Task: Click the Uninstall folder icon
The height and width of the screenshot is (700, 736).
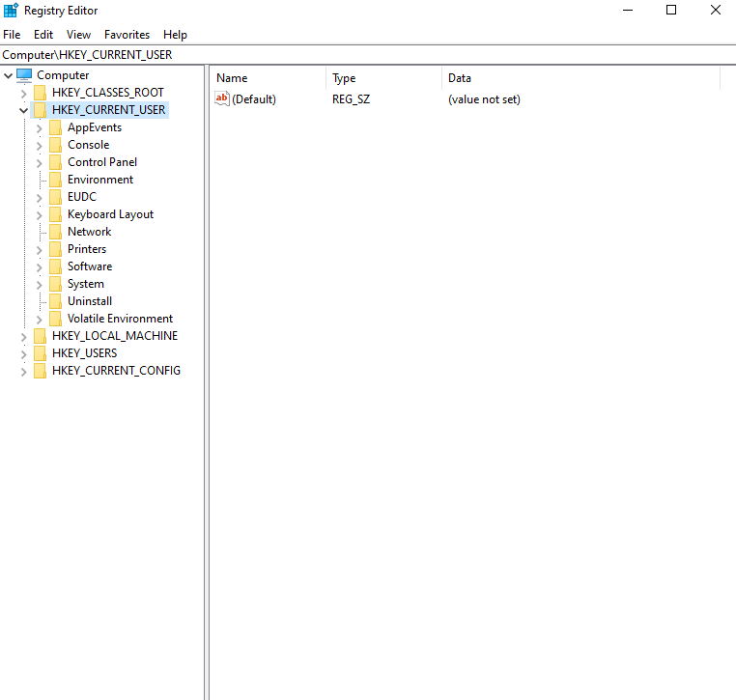Action: (x=55, y=300)
